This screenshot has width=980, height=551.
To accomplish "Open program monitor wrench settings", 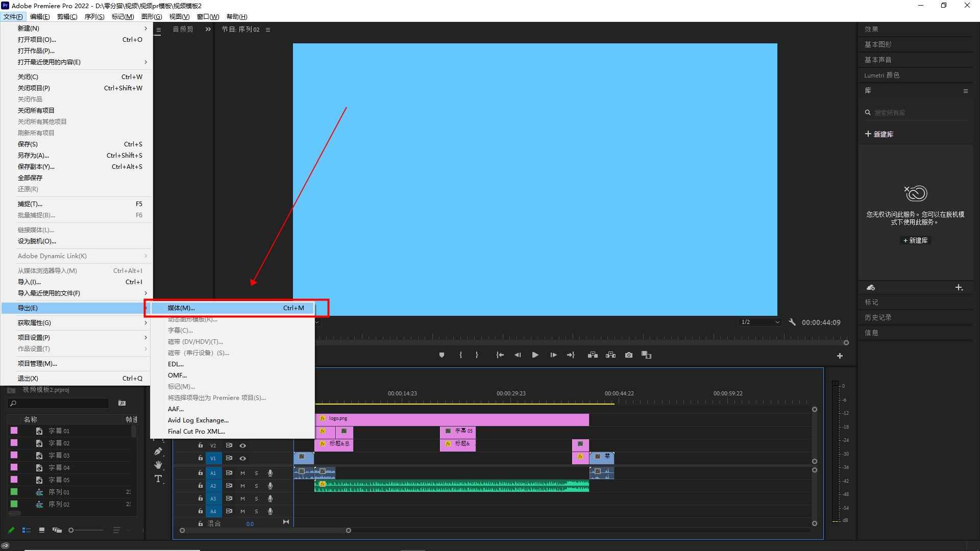I will pyautogui.click(x=792, y=322).
